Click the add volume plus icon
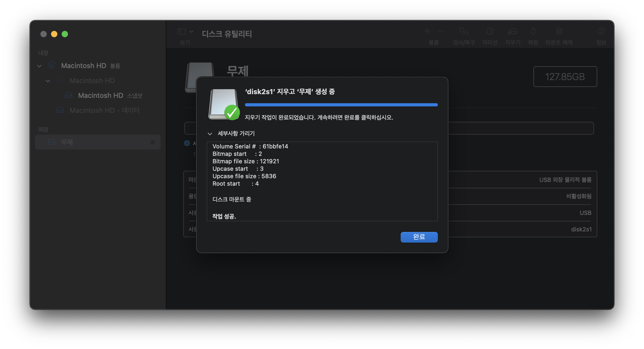Screen dimensions: 644x349 coord(427,31)
